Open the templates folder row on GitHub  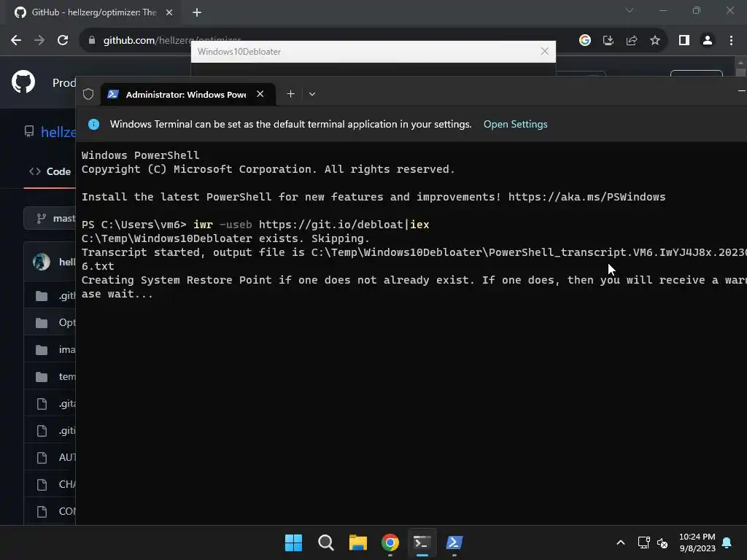[x=50, y=377]
